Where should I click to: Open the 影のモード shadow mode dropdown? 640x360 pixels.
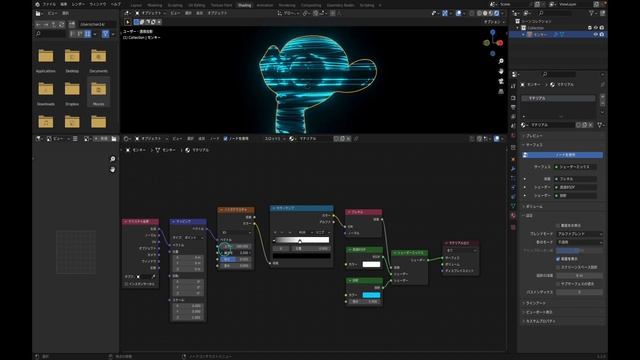pyautogui.click(x=580, y=242)
